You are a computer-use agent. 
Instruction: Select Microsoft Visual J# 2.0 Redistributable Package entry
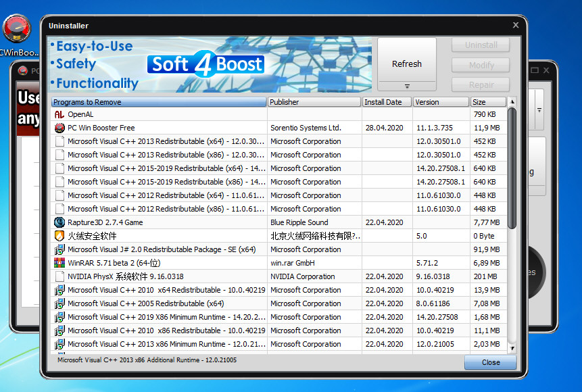click(162, 249)
